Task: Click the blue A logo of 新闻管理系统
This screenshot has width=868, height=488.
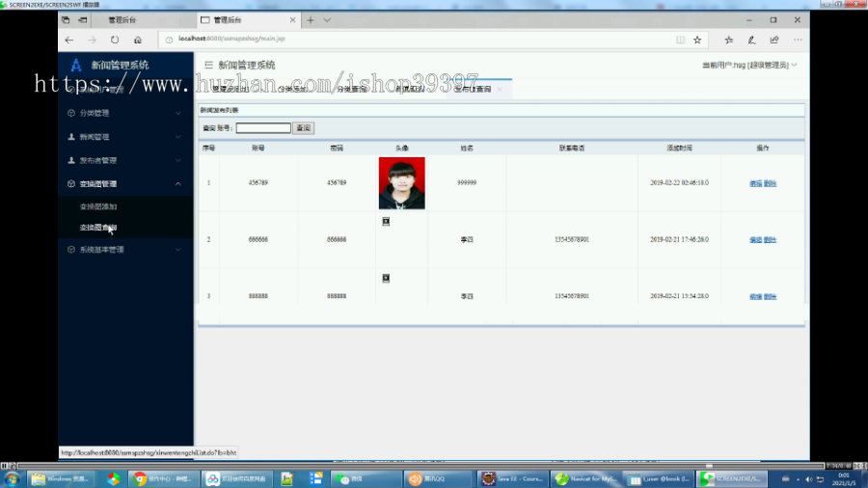Action: coord(76,65)
